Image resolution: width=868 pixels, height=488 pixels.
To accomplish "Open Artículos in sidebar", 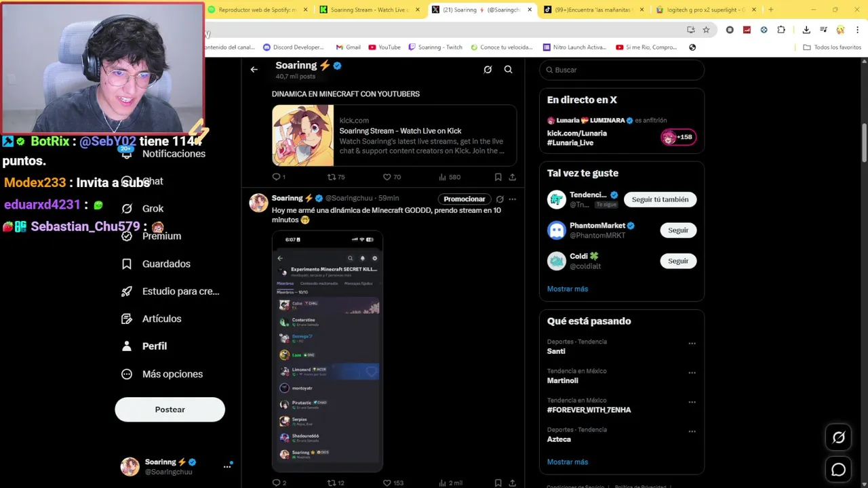I will point(152,319).
